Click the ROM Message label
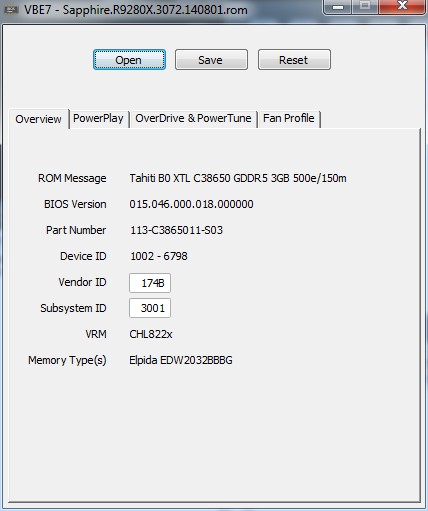The width and height of the screenshot is (428, 511). pos(72,178)
